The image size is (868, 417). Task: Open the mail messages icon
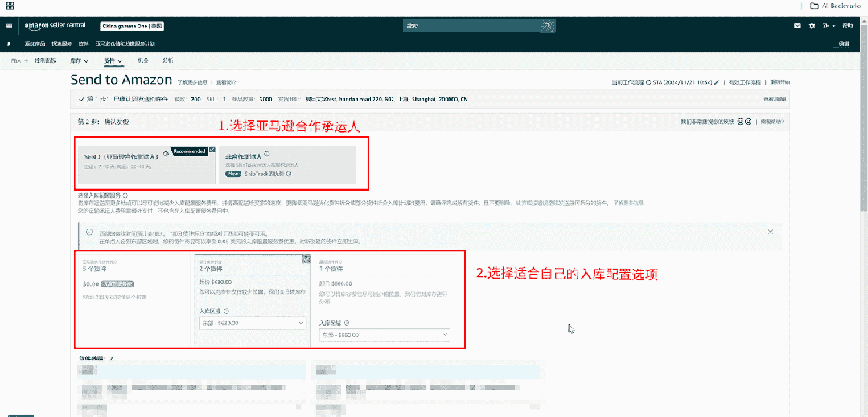tap(797, 26)
